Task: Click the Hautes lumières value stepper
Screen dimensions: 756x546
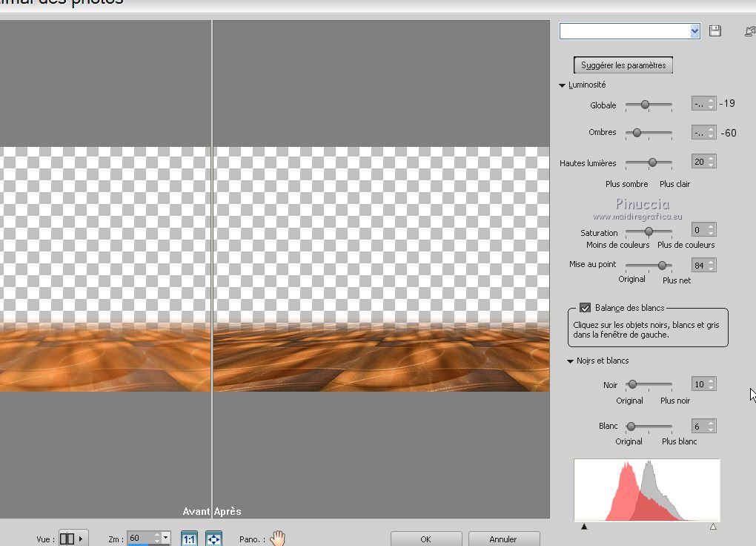Action: coord(712,162)
